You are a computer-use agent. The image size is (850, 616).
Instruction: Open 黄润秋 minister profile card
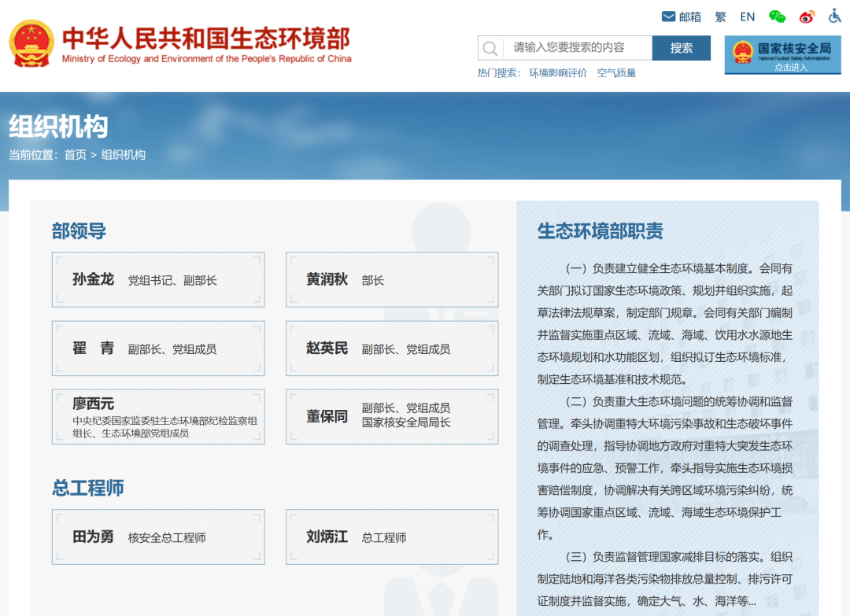click(392, 279)
